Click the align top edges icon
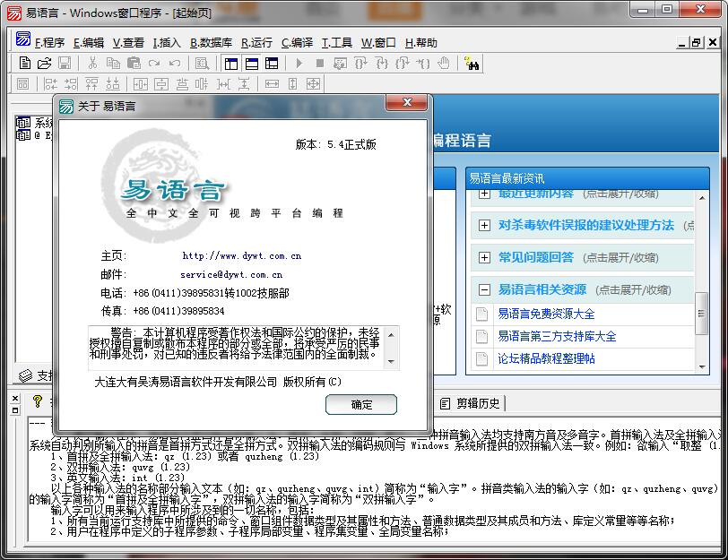 [x=91, y=84]
